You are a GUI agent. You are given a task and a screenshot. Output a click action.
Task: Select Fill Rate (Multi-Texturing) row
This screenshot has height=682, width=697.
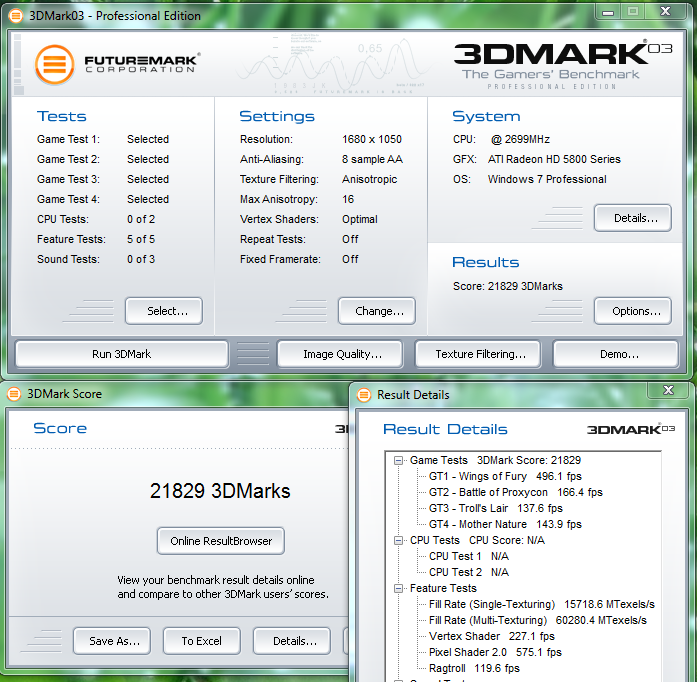tap(537, 621)
